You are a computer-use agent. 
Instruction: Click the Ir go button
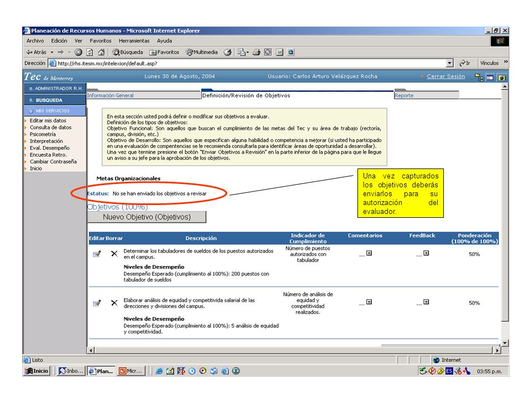pos(465,63)
